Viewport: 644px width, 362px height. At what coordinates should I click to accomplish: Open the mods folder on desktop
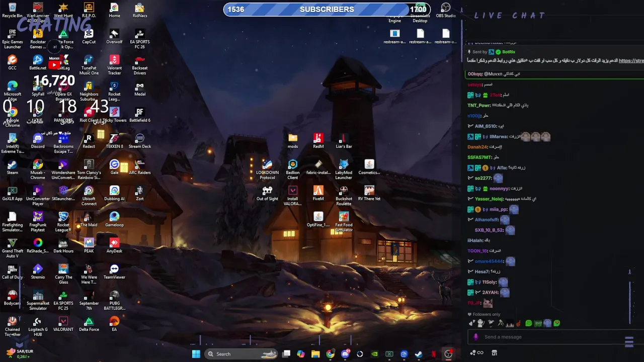click(x=292, y=141)
